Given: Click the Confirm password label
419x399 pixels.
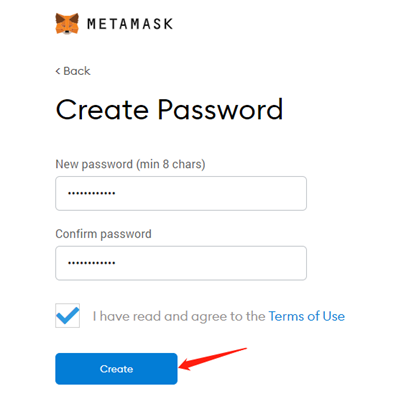Looking at the screenshot, I should (103, 234).
